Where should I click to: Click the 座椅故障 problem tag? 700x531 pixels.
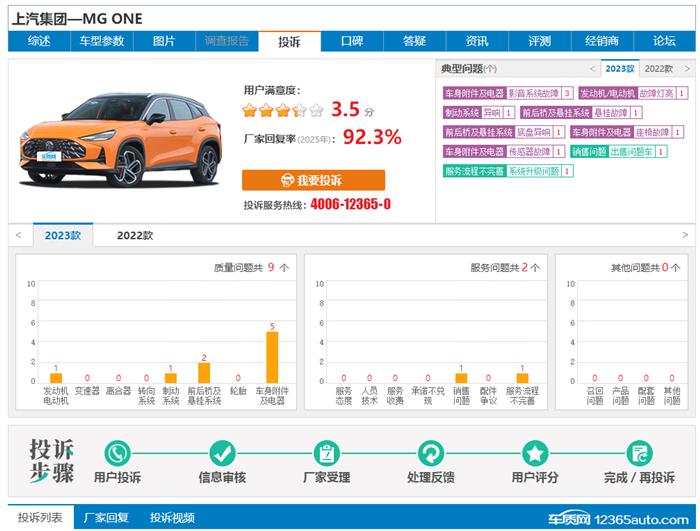point(627,132)
